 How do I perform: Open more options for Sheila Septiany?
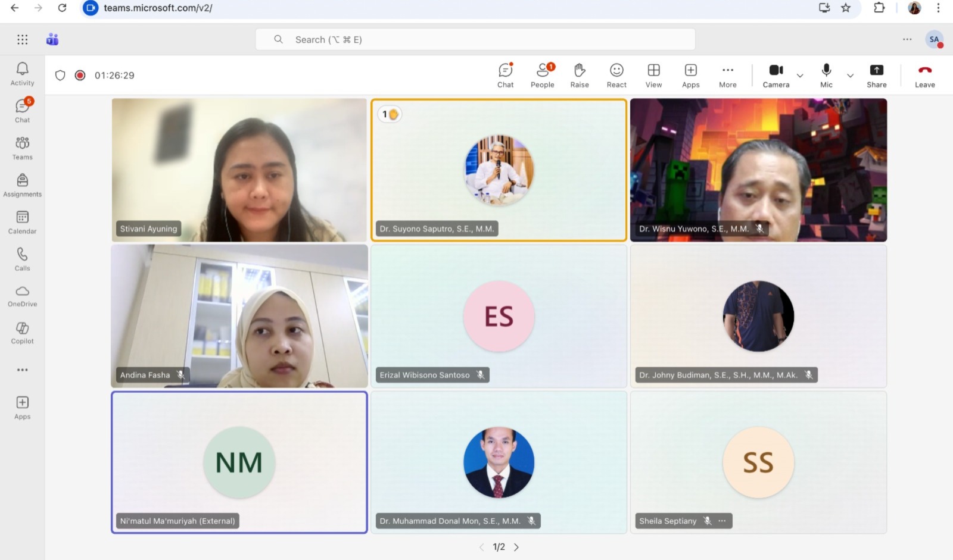click(x=722, y=521)
